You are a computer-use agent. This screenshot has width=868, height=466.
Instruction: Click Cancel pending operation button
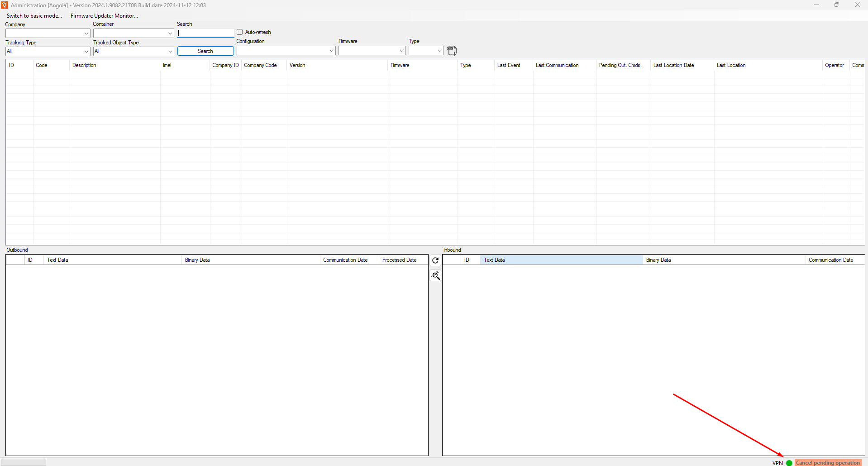(x=828, y=463)
